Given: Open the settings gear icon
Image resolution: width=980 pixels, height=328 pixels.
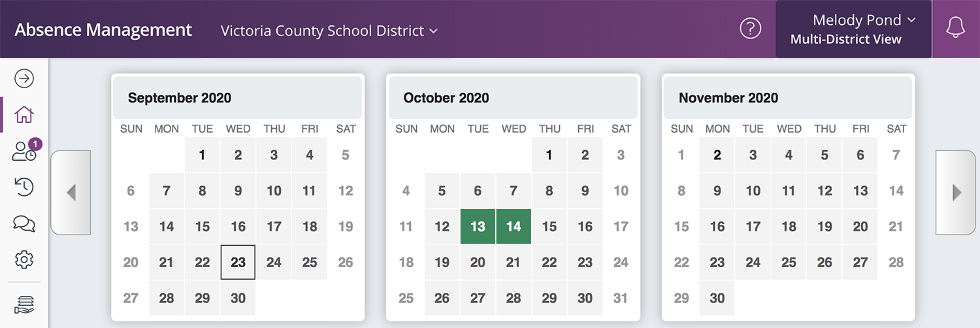Looking at the screenshot, I should coord(24,259).
